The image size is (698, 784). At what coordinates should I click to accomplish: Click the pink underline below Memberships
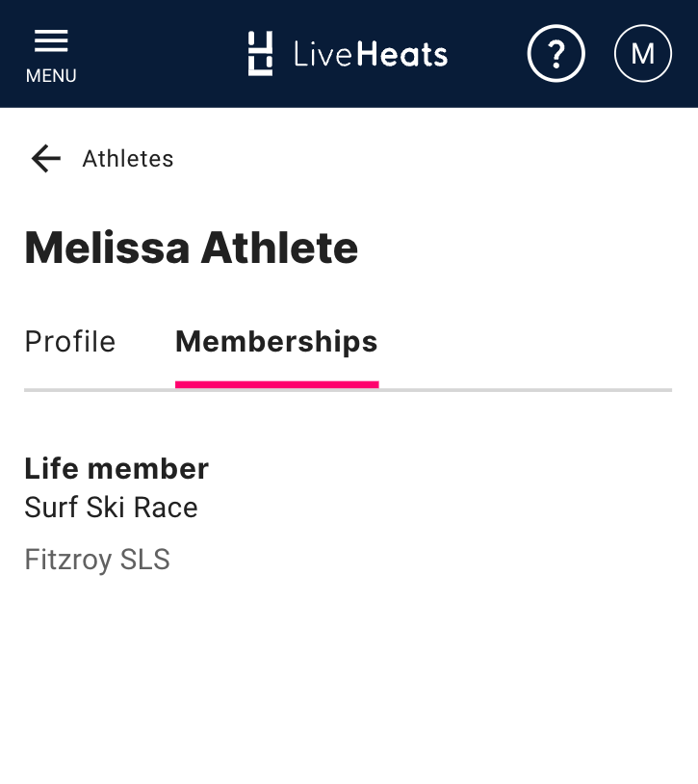pyautogui.click(x=276, y=384)
